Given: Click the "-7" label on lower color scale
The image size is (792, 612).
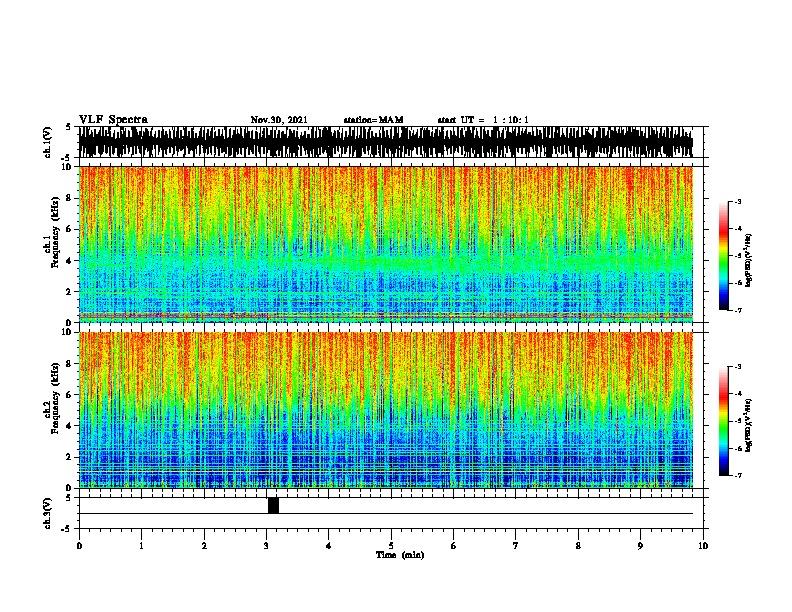Looking at the screenshot, I should [737, 475].
